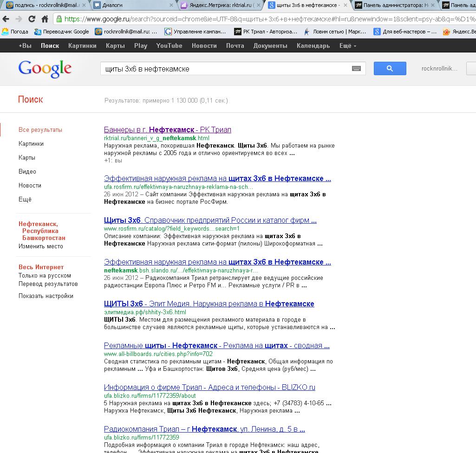Image resolution: width=476 pixels, height=453 pixels.
Task: Go back with the browser back arrow
Action: click(x=6, y=19)
